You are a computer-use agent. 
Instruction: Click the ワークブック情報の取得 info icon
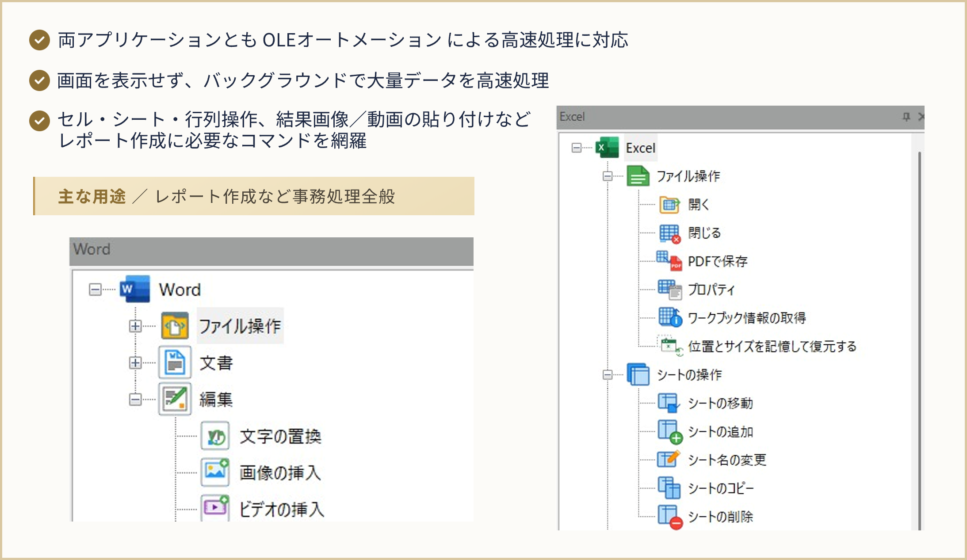[670, 317]
